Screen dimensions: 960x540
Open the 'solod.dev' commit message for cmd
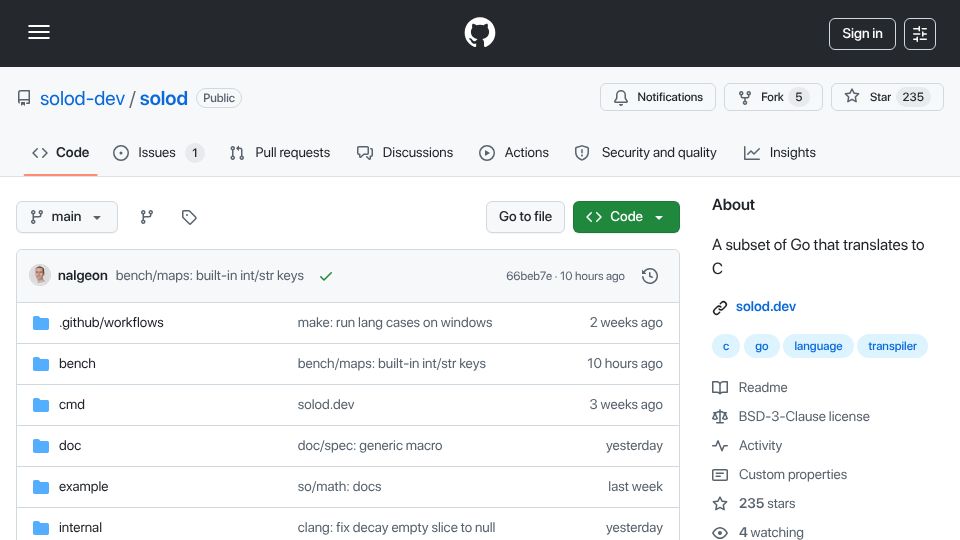pos(326,405)
